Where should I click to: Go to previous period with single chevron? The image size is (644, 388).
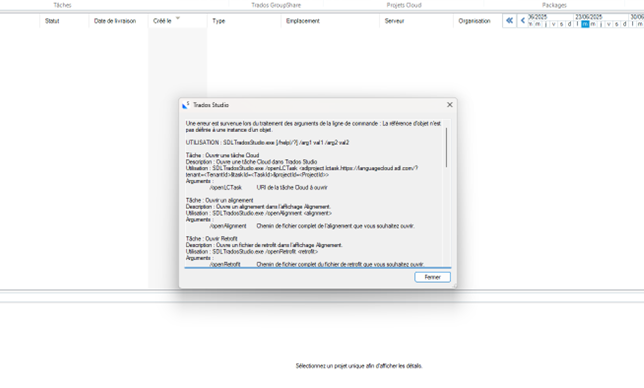tap(522, 21)
